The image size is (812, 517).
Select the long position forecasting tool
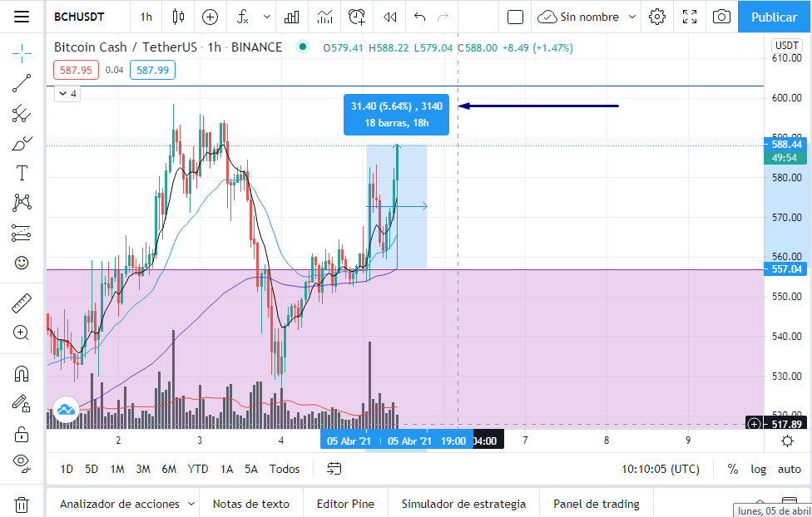(22, 233)
